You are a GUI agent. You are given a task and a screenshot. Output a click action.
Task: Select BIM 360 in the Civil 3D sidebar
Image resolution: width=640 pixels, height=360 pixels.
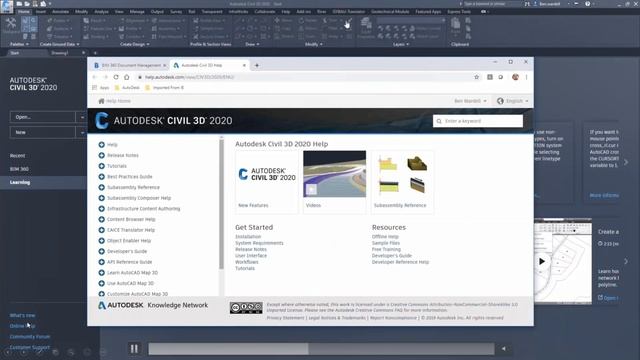click(x=19, y=169)
